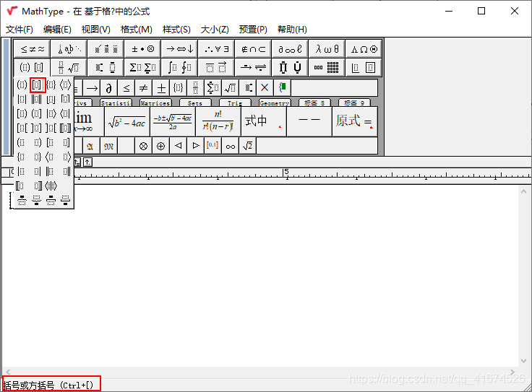Insert the floor brackets template
Screen dimensions: 532x392
51,99
